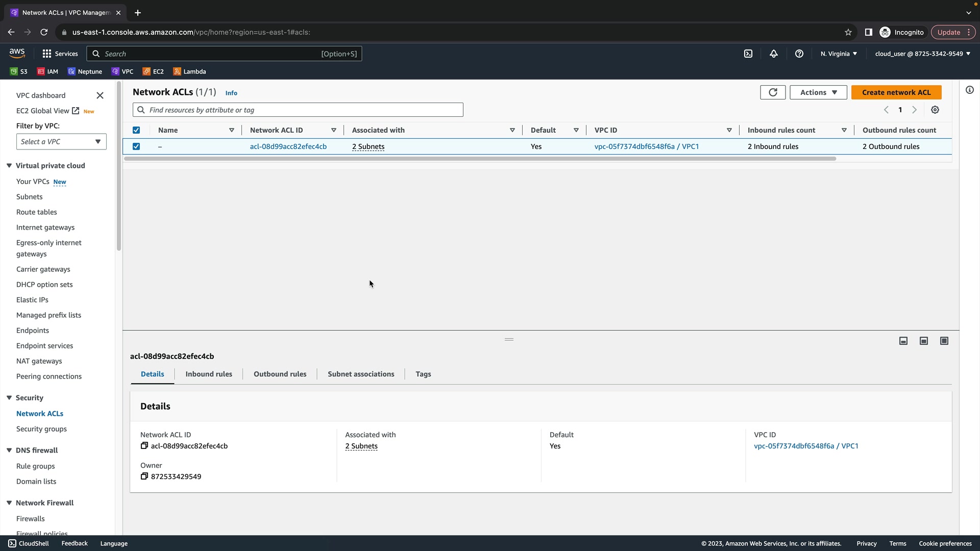Open the N. Virginia region selector
This screenshot has height=551, width=980.
coord(839,54)
